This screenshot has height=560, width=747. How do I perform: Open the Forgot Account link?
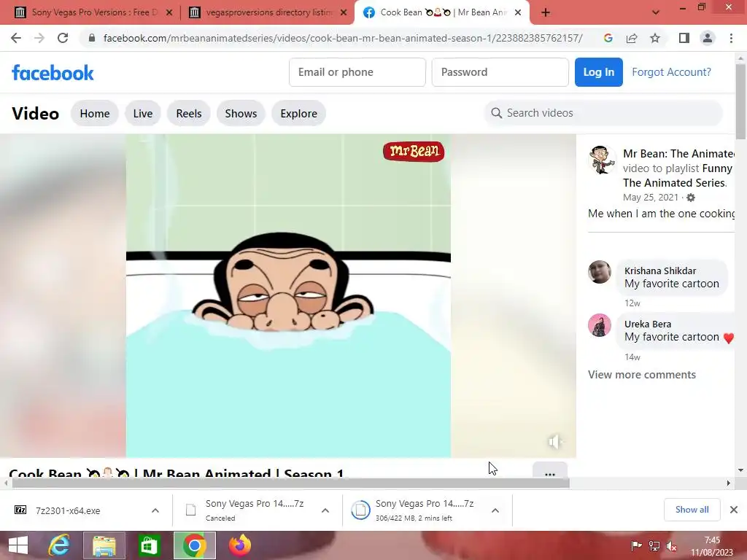[671, 72]
